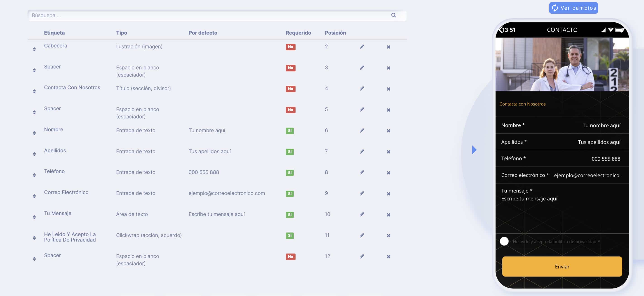
Task: Click reorder handle for Correo Electrónico row
Action: click(x=34, y=196)
